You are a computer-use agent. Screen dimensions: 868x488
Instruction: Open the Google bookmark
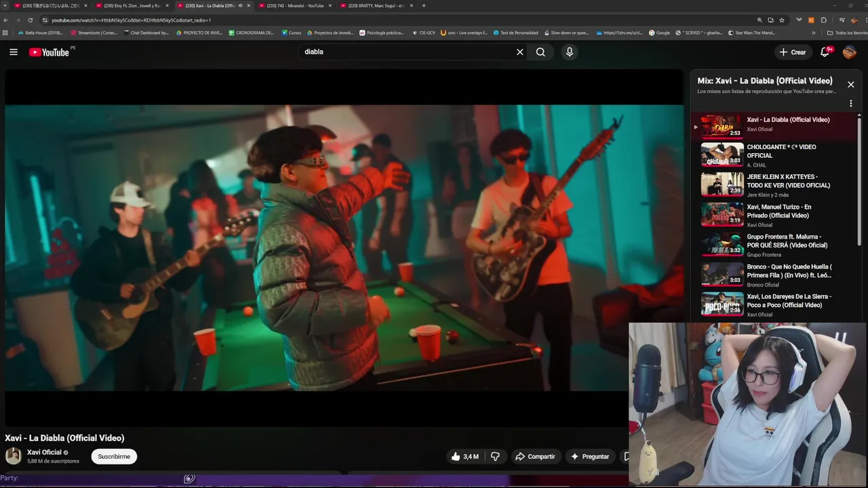coord(660,33)
